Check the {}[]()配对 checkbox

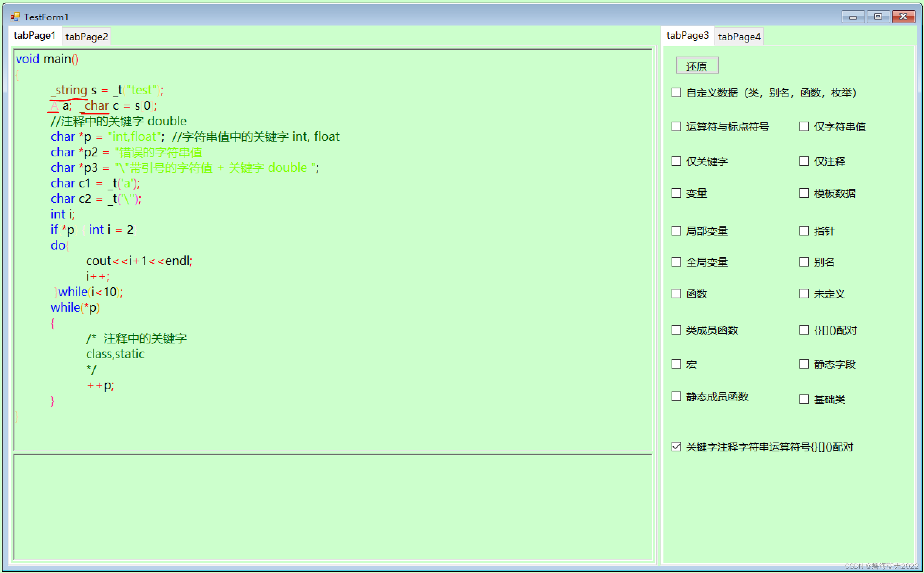tap(804, 330)
